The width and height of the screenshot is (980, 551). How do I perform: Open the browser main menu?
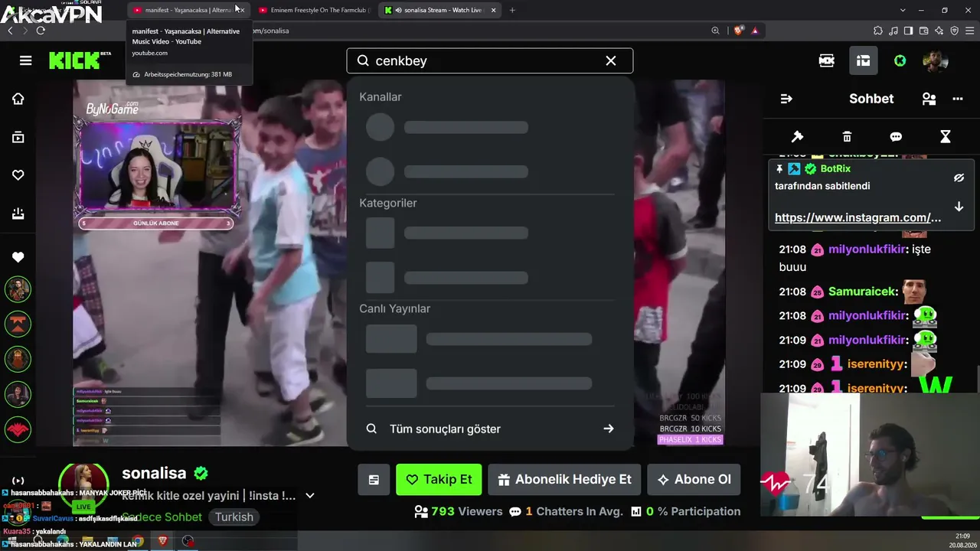click(x=969, y=31)
